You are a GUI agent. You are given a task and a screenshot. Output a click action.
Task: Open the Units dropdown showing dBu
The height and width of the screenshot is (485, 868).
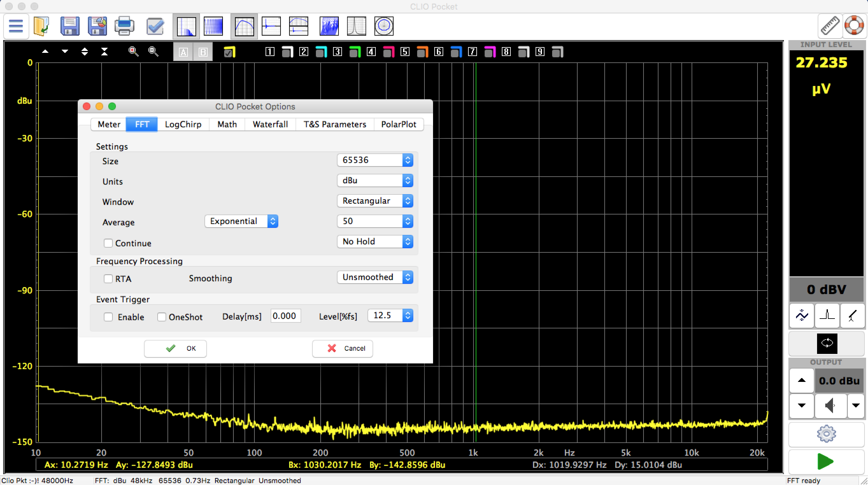coord(375,180)
